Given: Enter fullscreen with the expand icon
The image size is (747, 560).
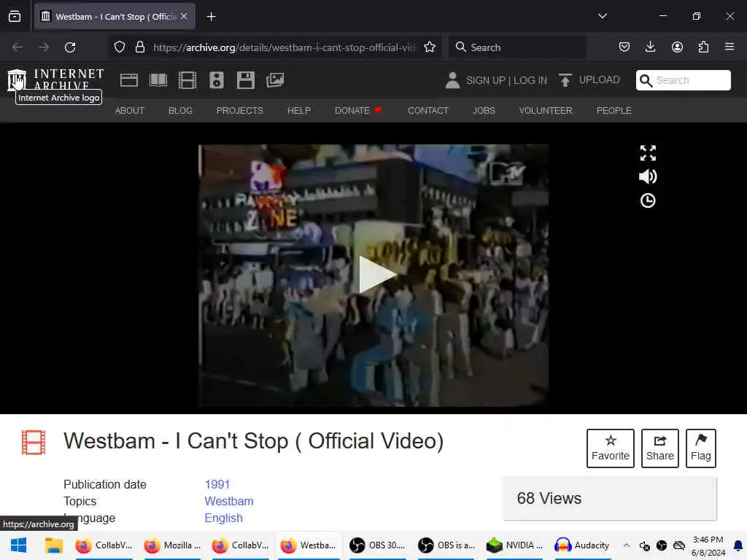Looking at the screenshot, I should click(648, 153).
